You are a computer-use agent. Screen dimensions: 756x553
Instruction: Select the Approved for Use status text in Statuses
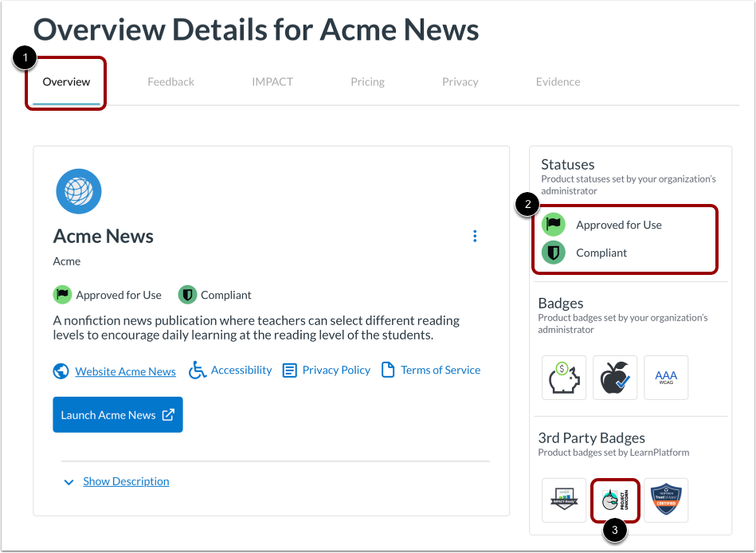[619, 225]
